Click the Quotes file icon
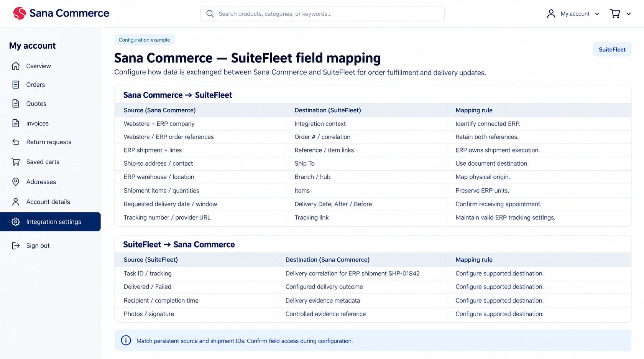This screenshot has width=644, height=359. click(16, 104)
